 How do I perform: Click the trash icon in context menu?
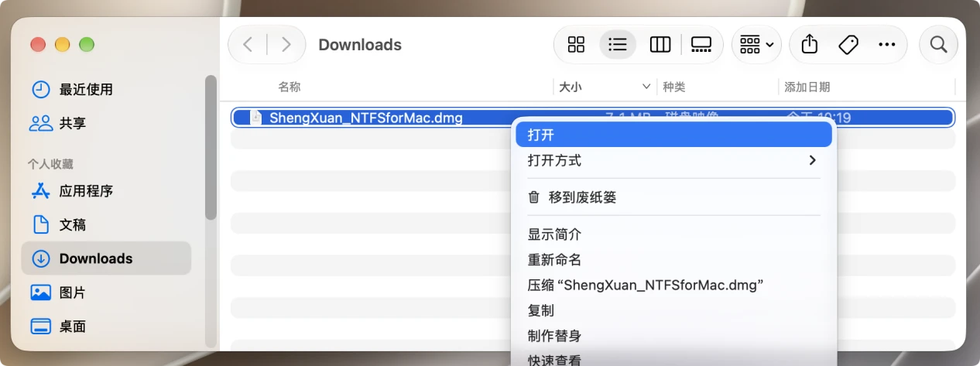534,197
